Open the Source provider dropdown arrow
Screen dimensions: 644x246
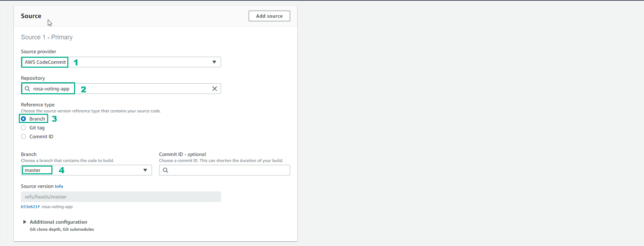[214, 62]
